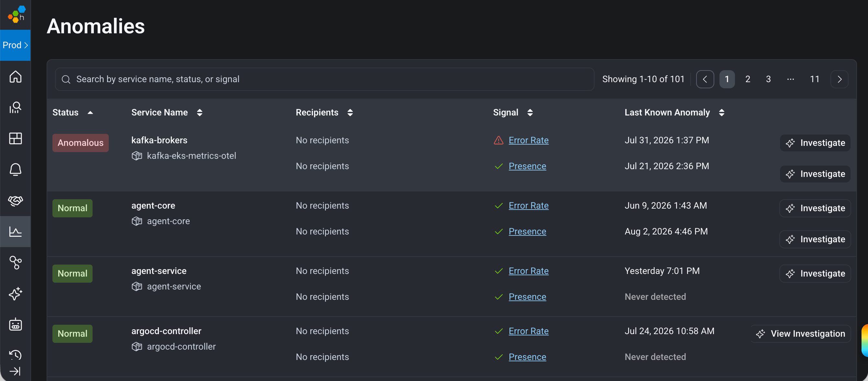The image size is (868, 381).
Task: Open argocd-controller Error Rate signal link
Action: (x=529, y=331)
